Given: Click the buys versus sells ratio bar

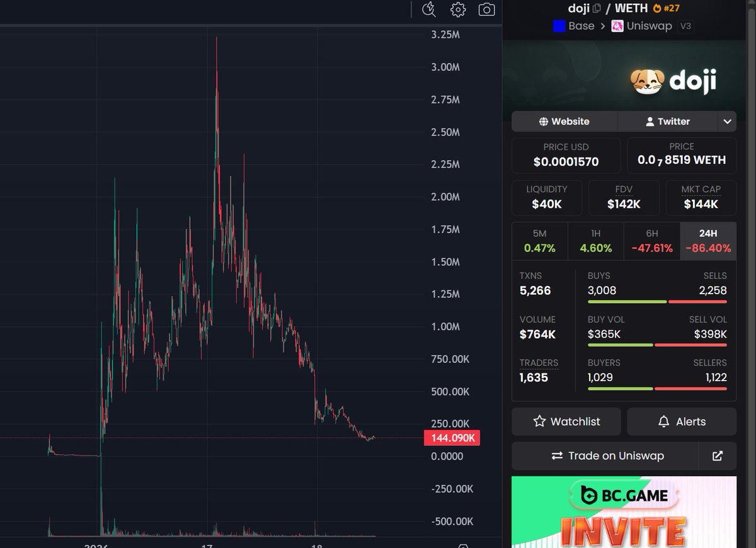Looking at the screenshot, I should tap(657, 302).
